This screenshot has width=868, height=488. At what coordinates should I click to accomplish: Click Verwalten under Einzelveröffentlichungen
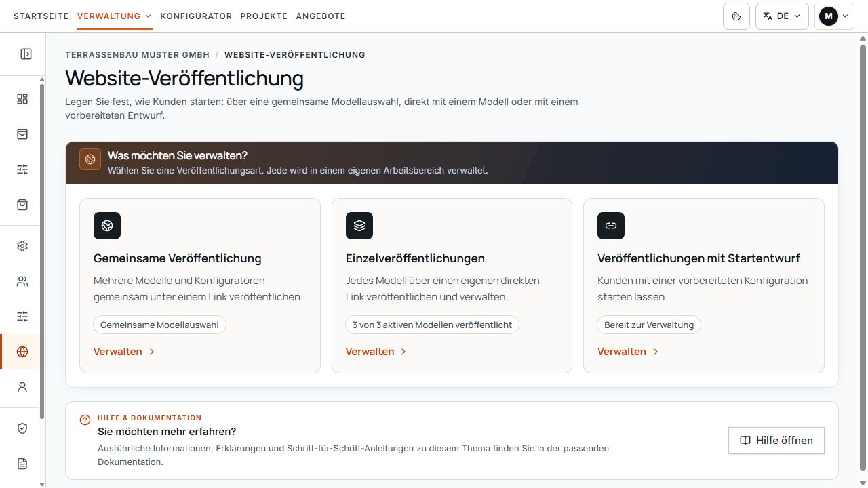click(x=376, y=352)
